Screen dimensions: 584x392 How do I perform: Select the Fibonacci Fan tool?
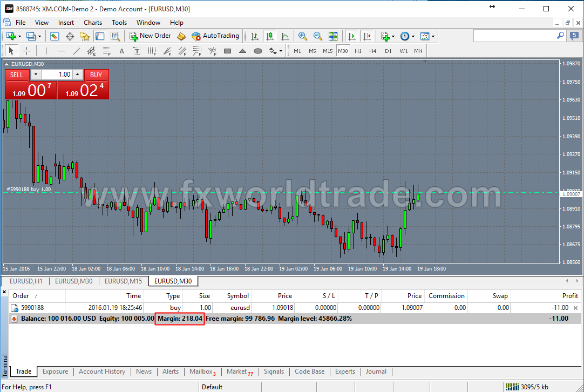[x=167, y=51]
